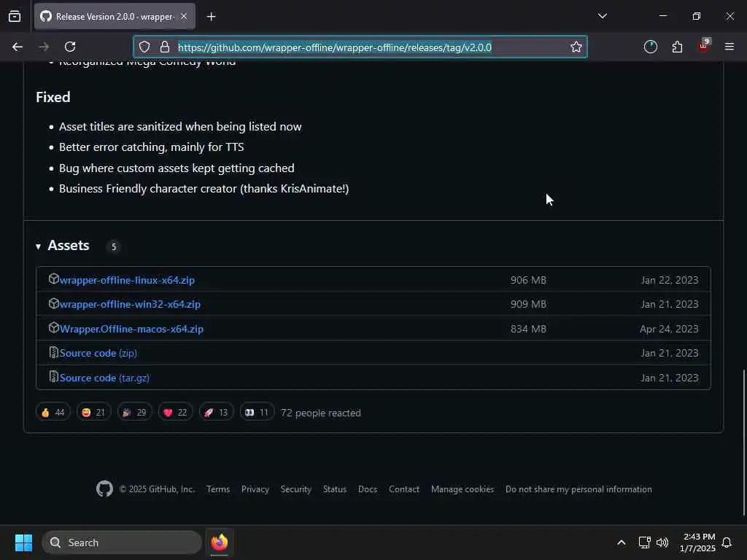Go back to the previous page

click(18, 47)
